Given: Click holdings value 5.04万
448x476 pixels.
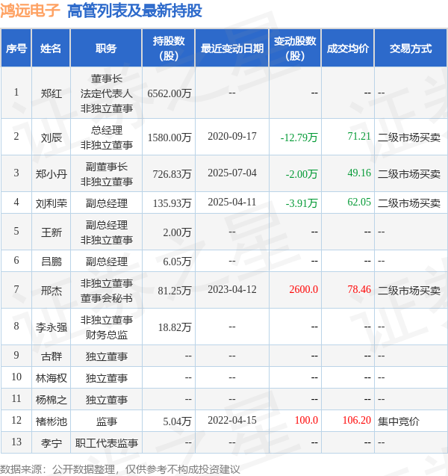Looking at the screenshot, I should click(x=177, y=421).
